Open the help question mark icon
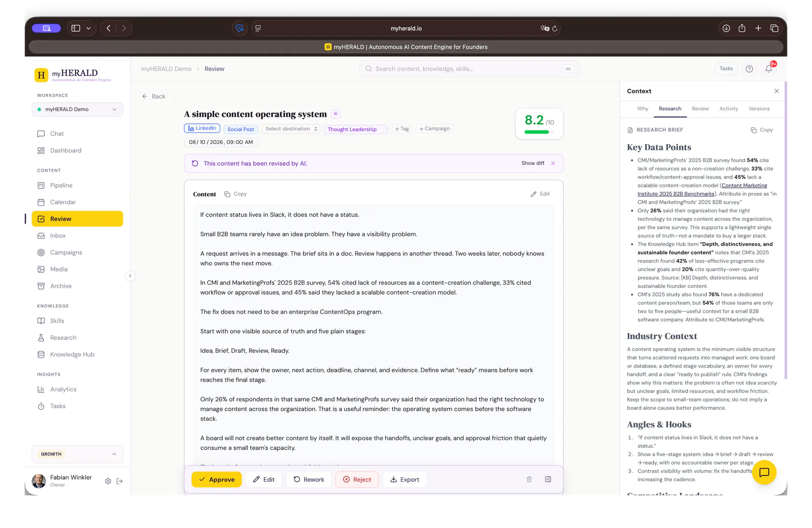 click(749, 69)
